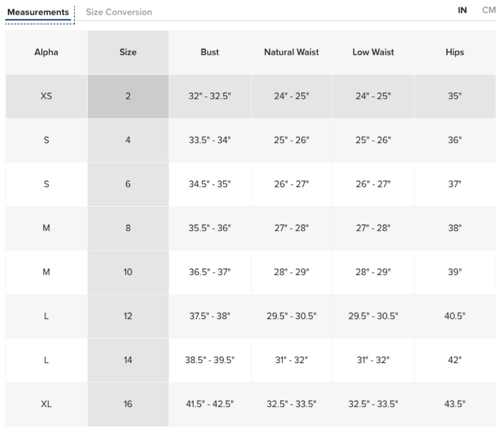The width and height of the screenshot is (504, 434).
Task: Select the XL alpha size cell
Action: (46, 404)
